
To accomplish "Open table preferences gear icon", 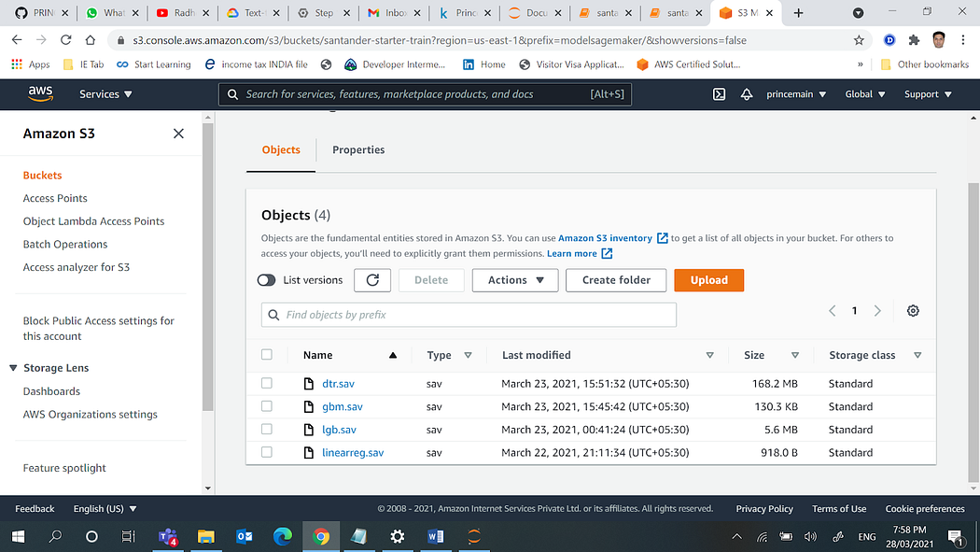I will click(x=913, y=311).
